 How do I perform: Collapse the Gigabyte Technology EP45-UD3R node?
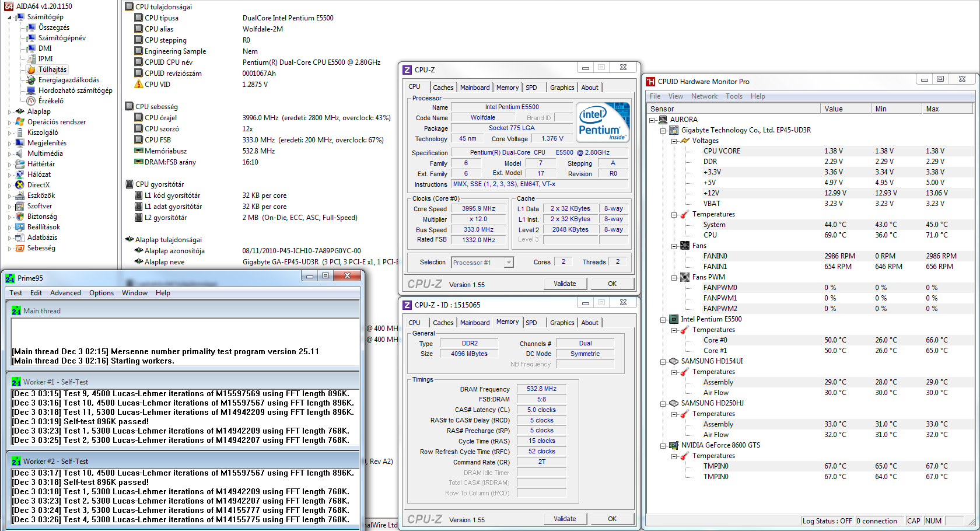(663, 131)
